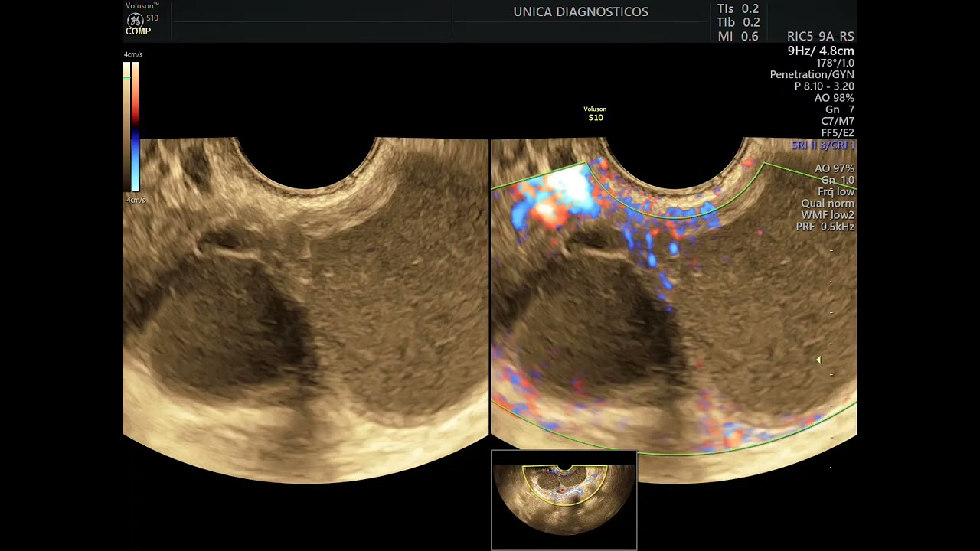The image size is (980, 551).
Task: Click the TIb 0.2 thermal index value
Action: [738, 23]
